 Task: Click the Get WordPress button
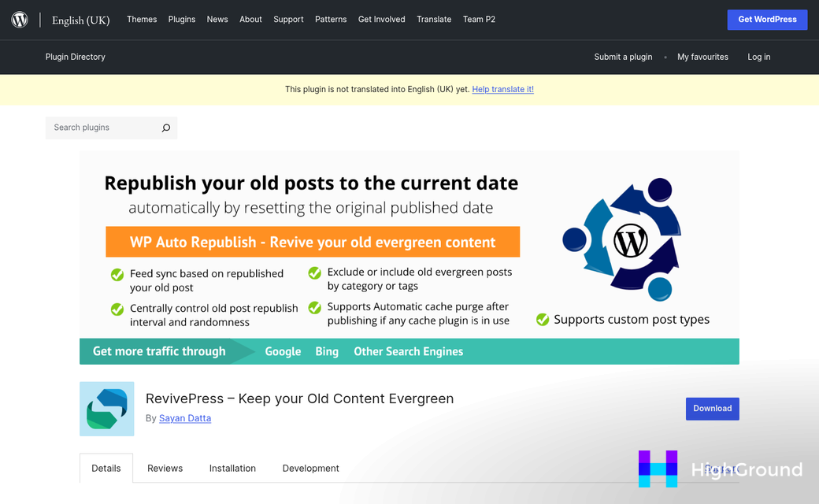click(x=767, y=19)
